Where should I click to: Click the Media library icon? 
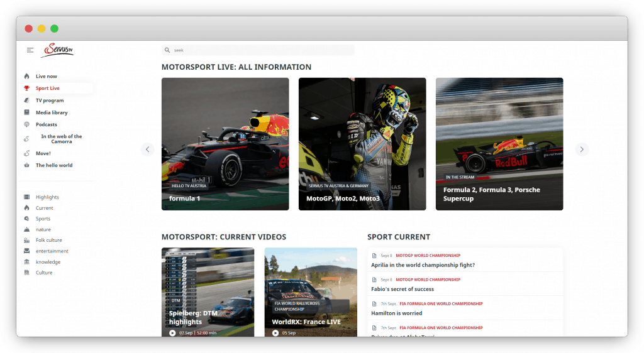(x=26, y=112)
